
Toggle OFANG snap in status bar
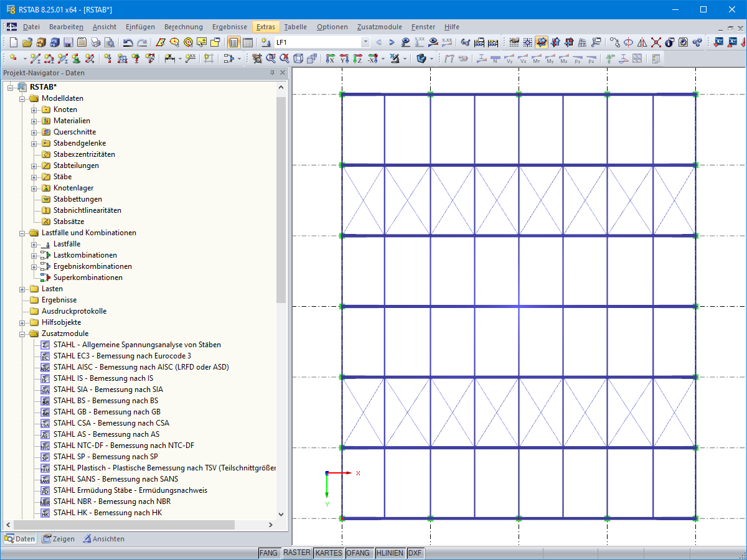[x=359, y=553]
